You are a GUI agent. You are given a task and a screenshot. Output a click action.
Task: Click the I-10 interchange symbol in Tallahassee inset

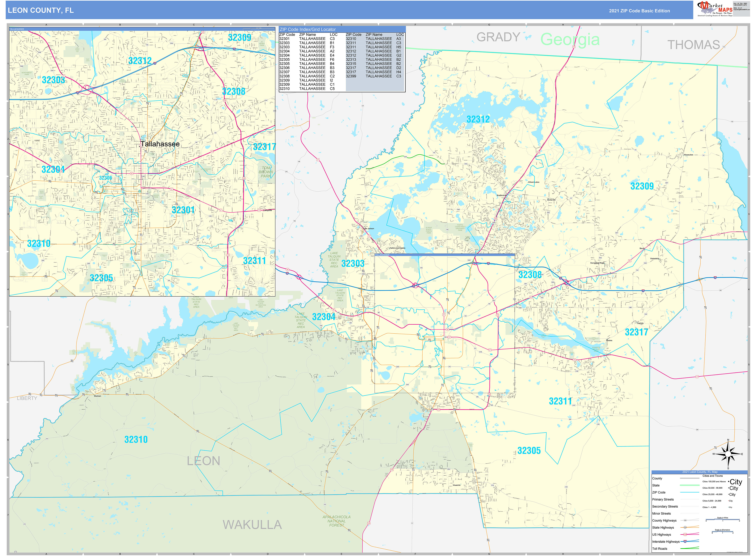(87, 87)
